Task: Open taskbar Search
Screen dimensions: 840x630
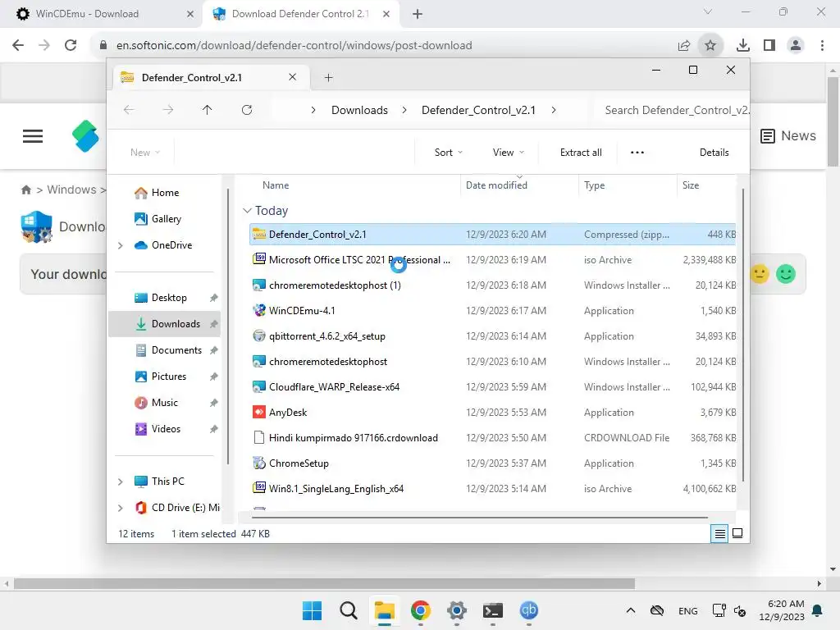Action: click(x=348, y=610)
